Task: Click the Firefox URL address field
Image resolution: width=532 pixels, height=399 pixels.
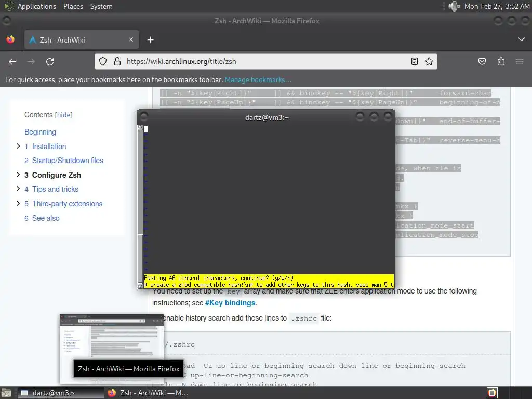Action: coord(267,61)
